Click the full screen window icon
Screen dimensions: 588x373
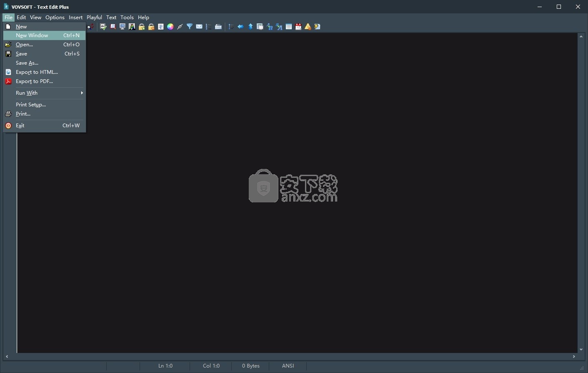[x=289, y=27]
